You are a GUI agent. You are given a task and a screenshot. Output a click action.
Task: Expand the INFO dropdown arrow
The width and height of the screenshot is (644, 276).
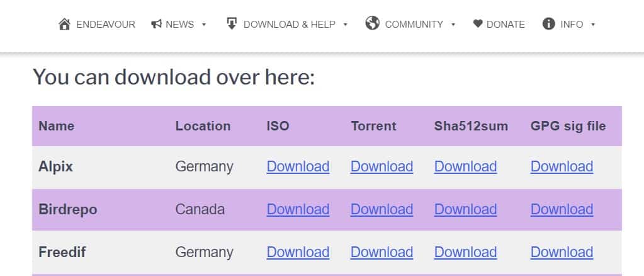[x=593, y=25]
